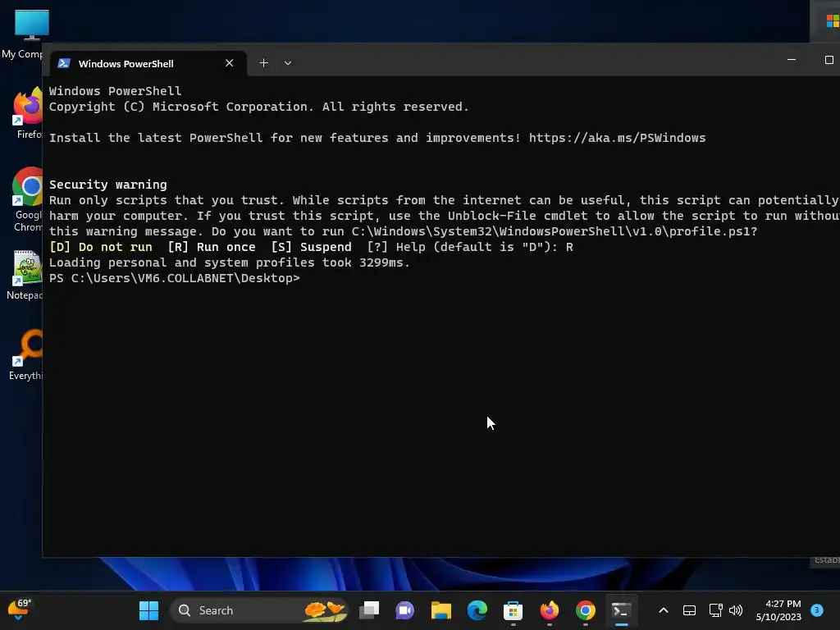Show hidden system tray icons
Image resolution: width=840 pixels, height=630 pixels.
pyautogui.click(x=663, y=610)
